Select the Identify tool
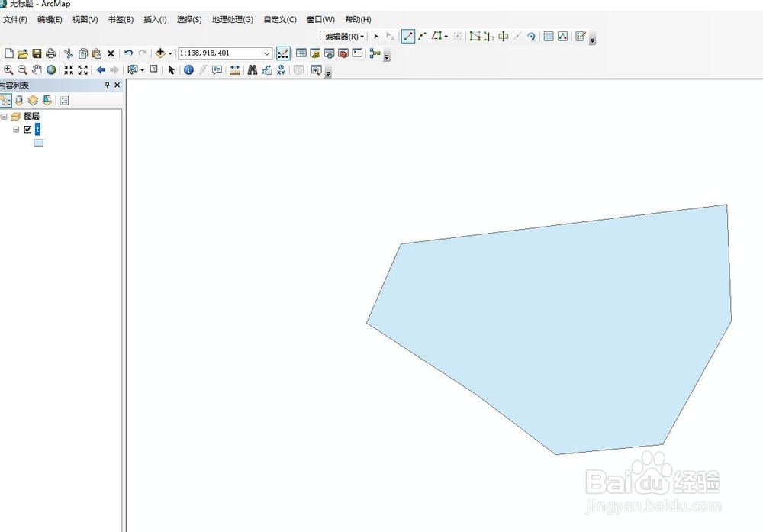The image size is (763, 532). [188, 69]
